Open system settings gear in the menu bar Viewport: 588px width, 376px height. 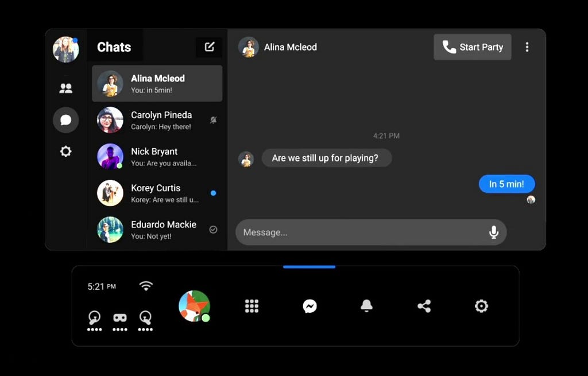482,306
